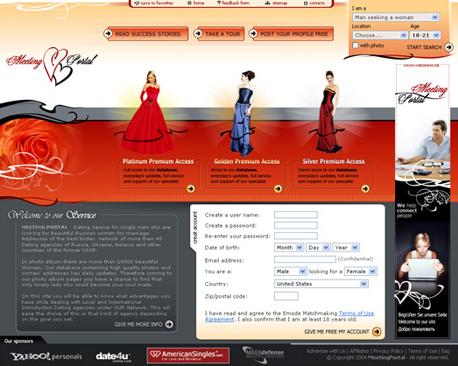Open the looking for a Female dropdown
The image size is (458, 366).
click(361, 271)
